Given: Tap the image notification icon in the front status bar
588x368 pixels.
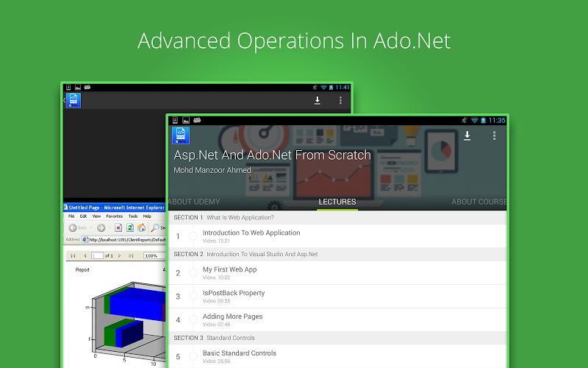Looking at the screenshot, I should point(186,120).
